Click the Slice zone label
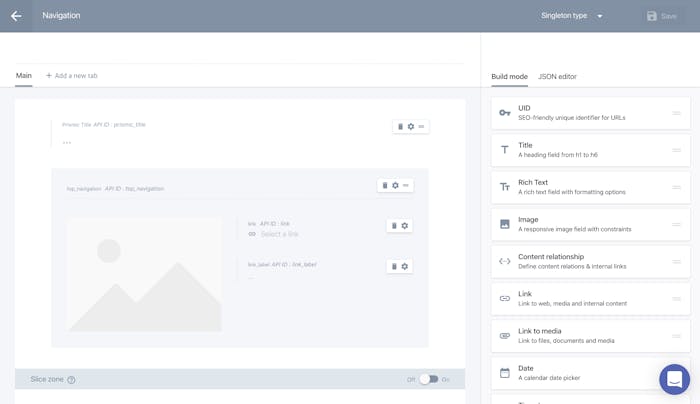 point(47,379)
